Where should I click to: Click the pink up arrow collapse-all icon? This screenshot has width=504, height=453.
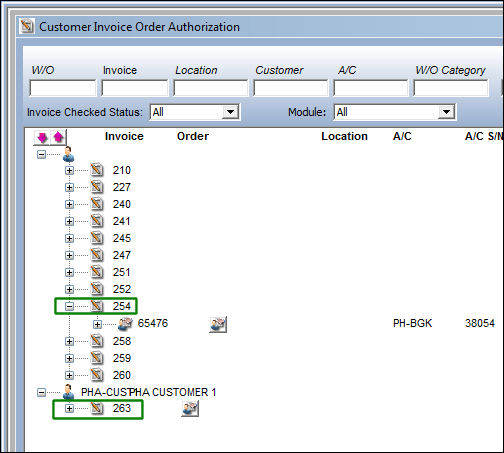(58, 137)
